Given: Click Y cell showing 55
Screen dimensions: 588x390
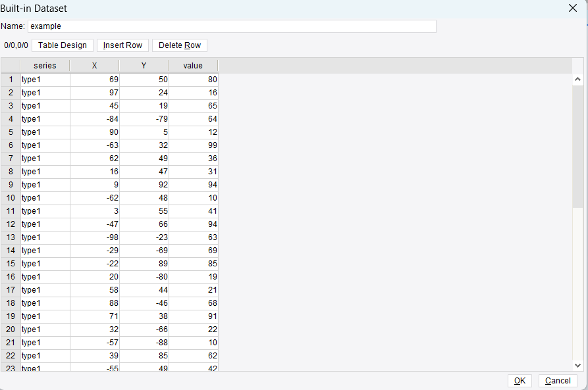Looking at the screenshot, I should coord(144,211).
